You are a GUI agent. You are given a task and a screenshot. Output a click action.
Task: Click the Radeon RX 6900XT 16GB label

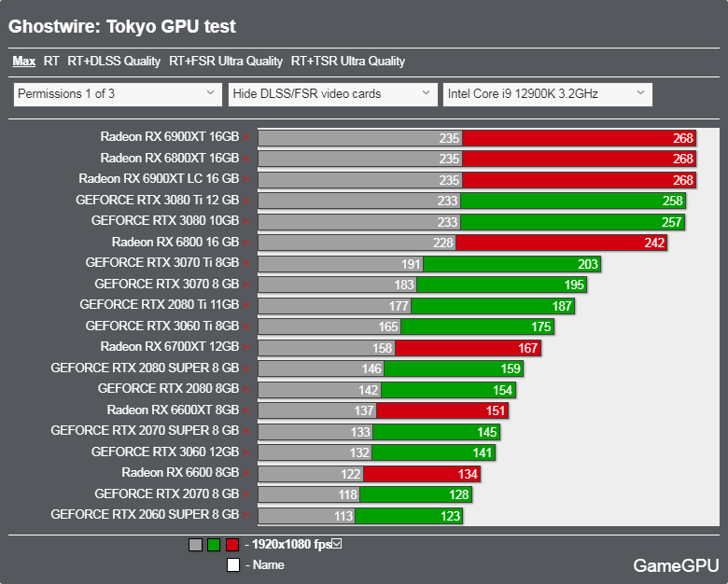coord(170,137)
